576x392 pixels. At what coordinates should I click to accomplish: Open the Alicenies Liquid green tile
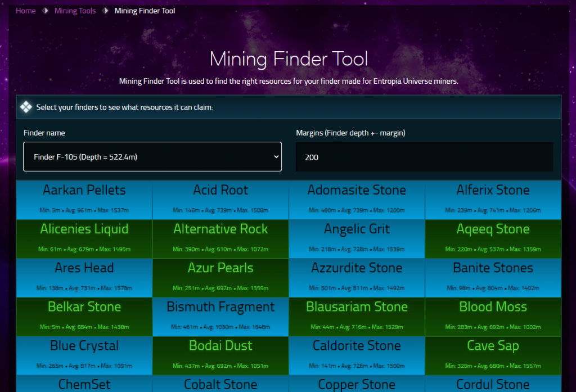pos(84,238)
